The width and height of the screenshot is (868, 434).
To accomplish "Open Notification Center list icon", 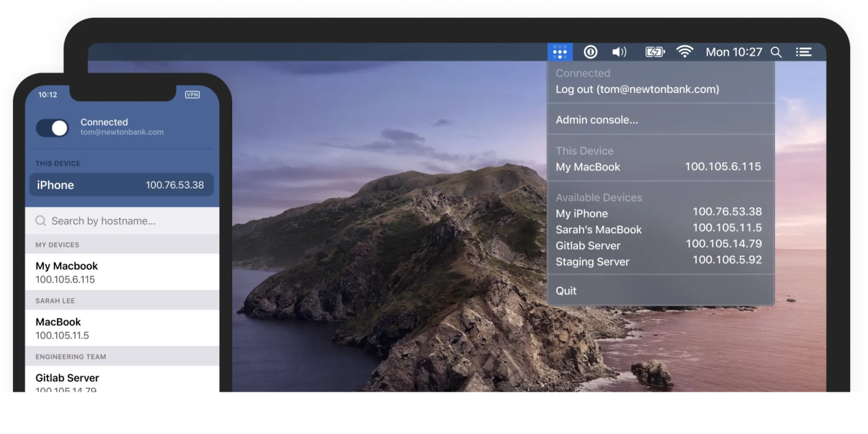I will click(803, 52).
